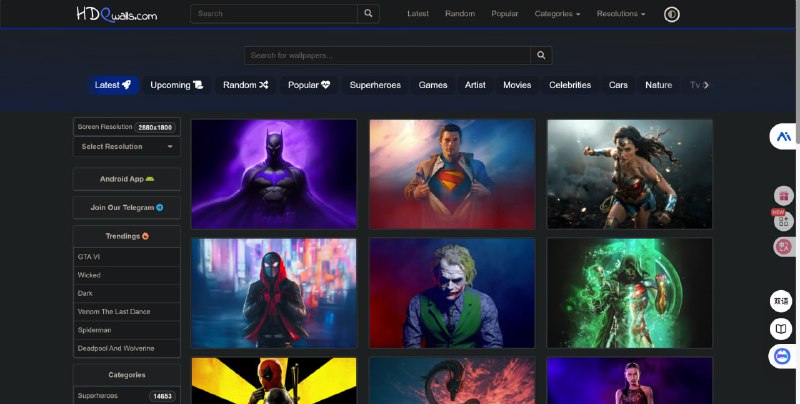Image resolution: width=800 pixels, height=404 pixels.
Task: Open the GTA VI trending link
Action: pos(90,257)
